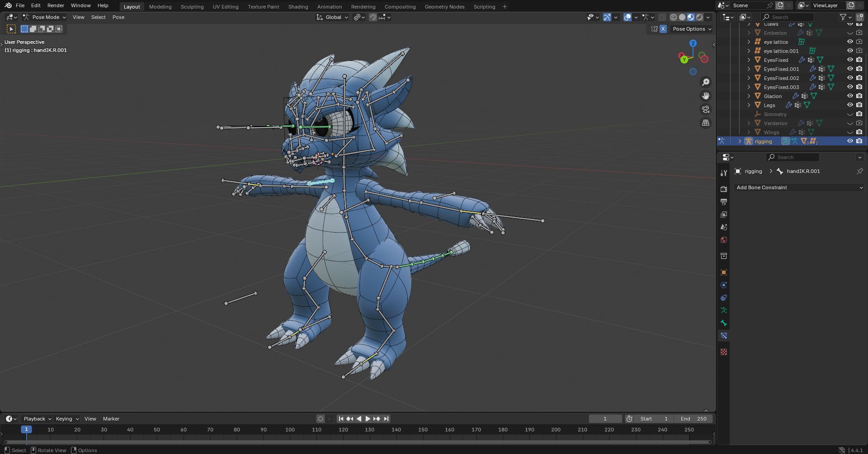Screen dimensions: 868x454
Task: Toggle show gizmo button
Action: tap(607, 17)
